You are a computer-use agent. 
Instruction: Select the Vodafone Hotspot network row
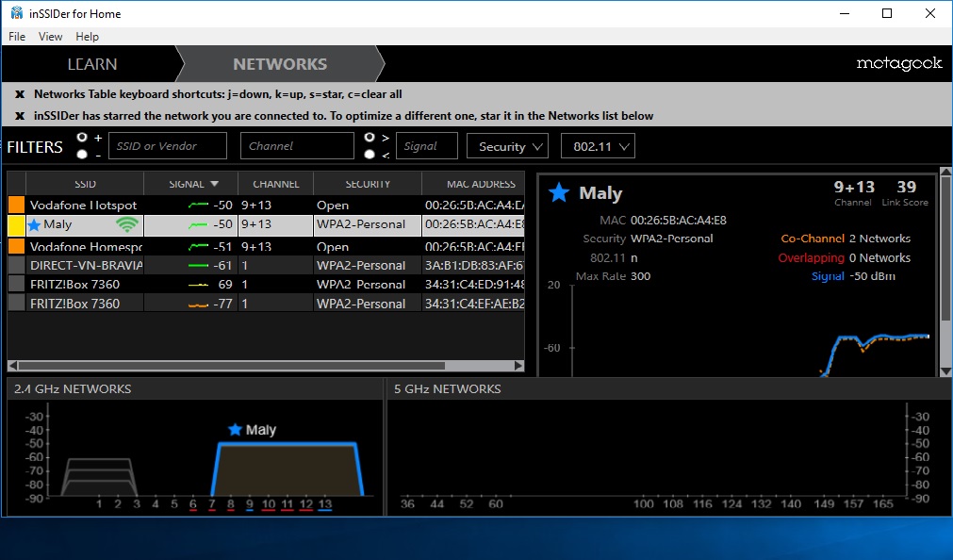tap(266, 205)
